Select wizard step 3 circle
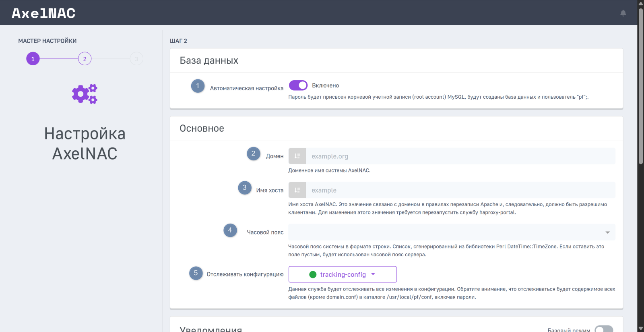Viewport: 644px width, 332px height. (136, 59)
